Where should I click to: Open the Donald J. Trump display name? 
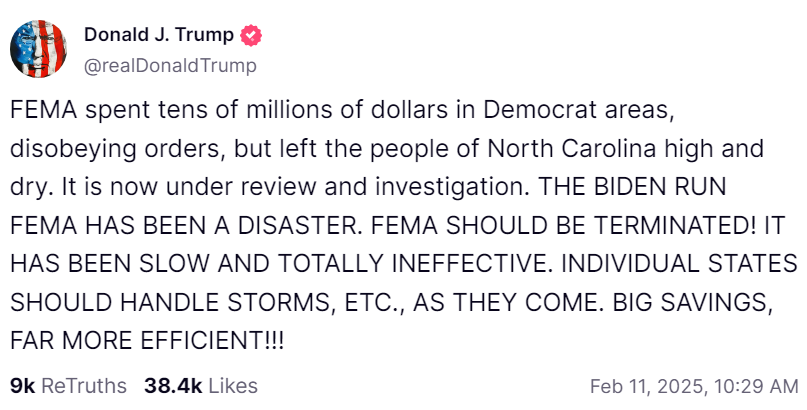pyautogui.click(x=158, y=35)
